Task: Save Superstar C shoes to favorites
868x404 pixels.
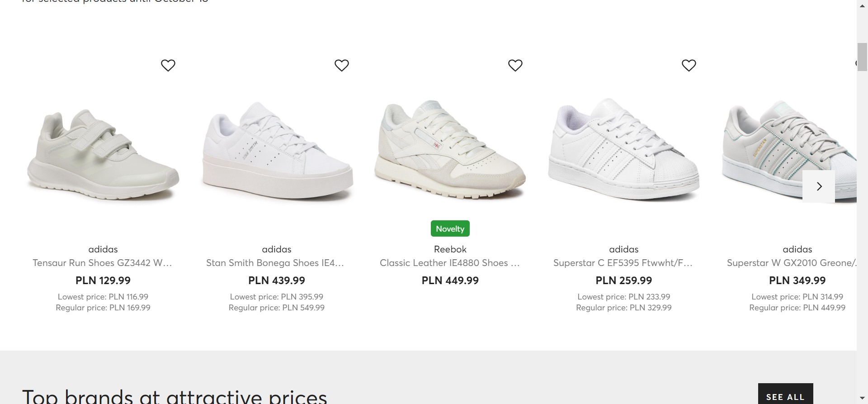Action: (x=689, y=66)
